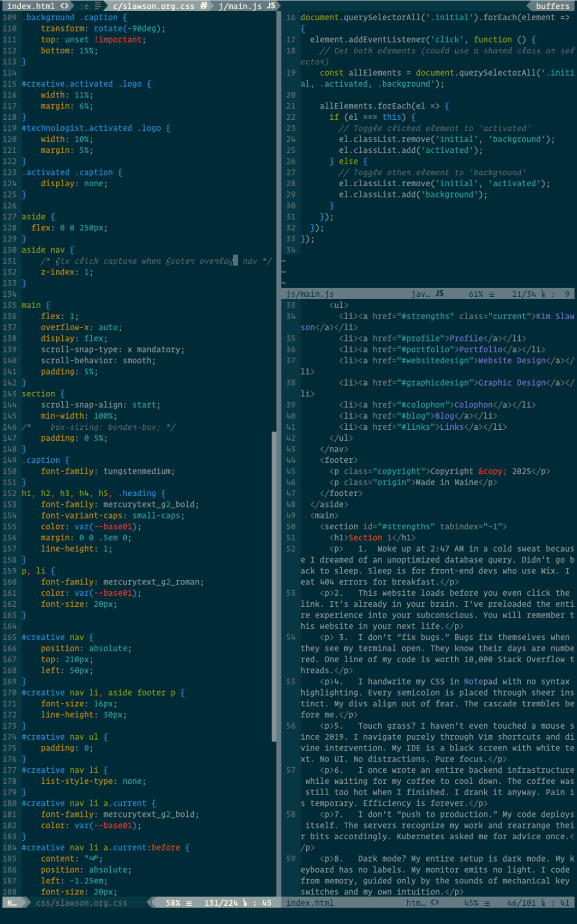Click the 'font-family: tungstenmedium;' line
Screen dimensions: 577x924
coord(108,471)
